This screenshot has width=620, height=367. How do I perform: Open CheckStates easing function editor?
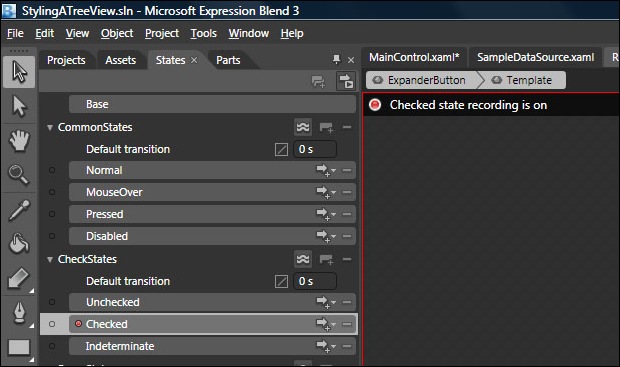click(x=303, y=259)
